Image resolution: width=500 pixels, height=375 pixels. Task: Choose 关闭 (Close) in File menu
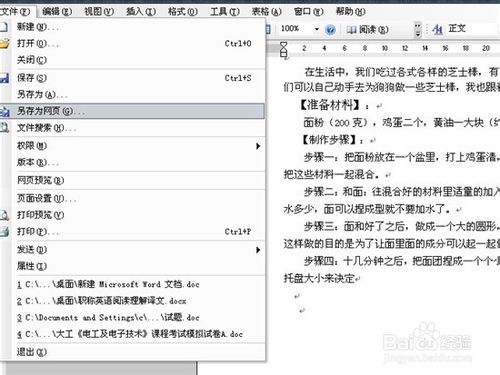133,60
